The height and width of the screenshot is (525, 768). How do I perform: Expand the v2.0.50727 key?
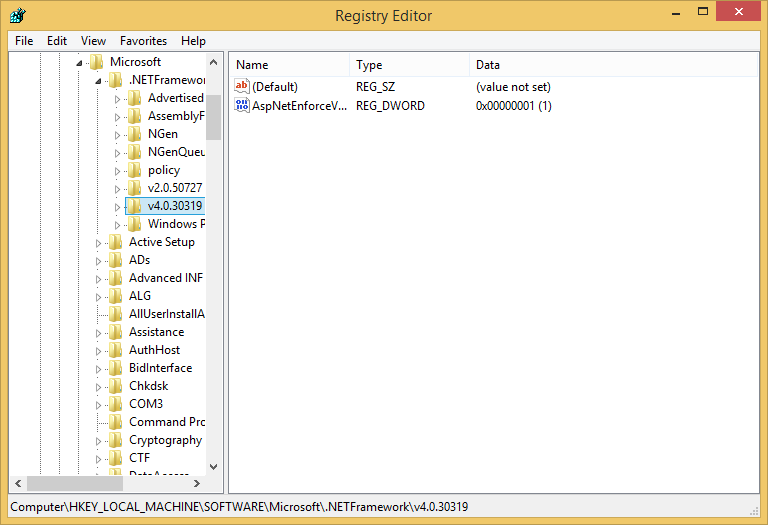(x=117, y=189)
